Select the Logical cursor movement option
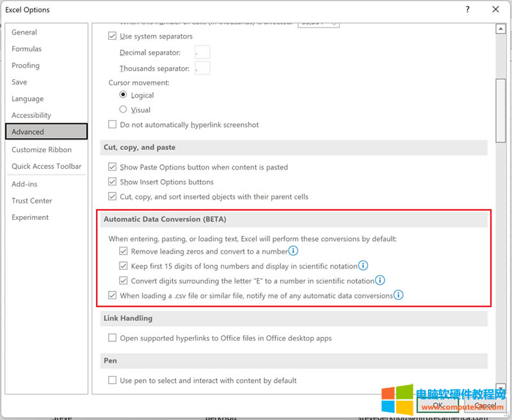Image resolution: width=512 pixels, height=420 pixels. pyautogui.click(x=124, y=95)
